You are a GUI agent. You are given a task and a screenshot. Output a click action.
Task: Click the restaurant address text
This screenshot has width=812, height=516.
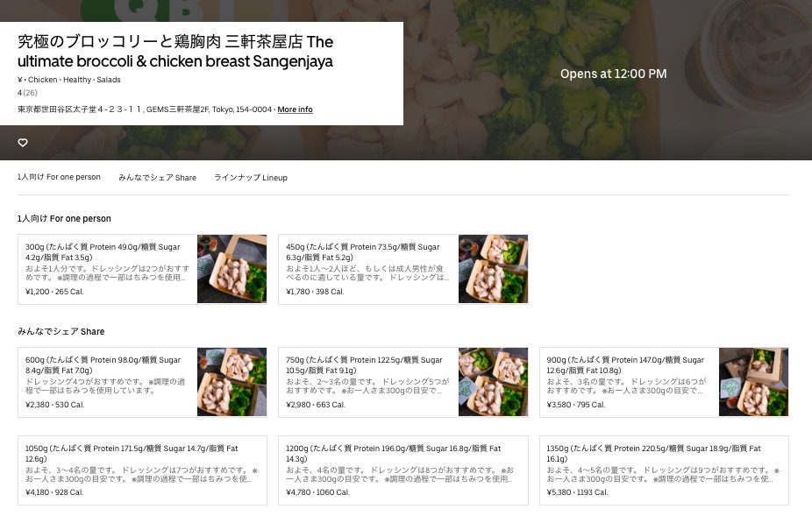145,110
